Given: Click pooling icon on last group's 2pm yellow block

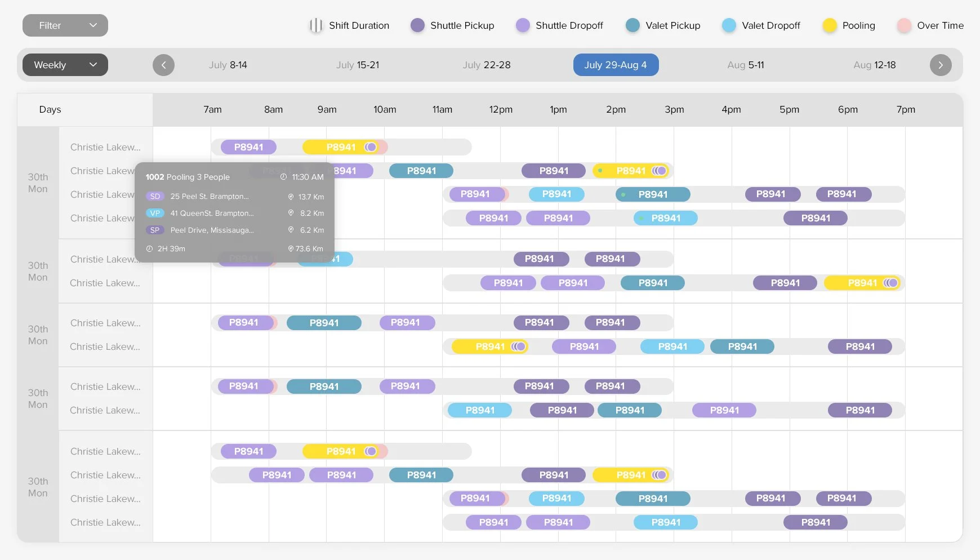Looking at the screenshot, I should pos(660,475).
